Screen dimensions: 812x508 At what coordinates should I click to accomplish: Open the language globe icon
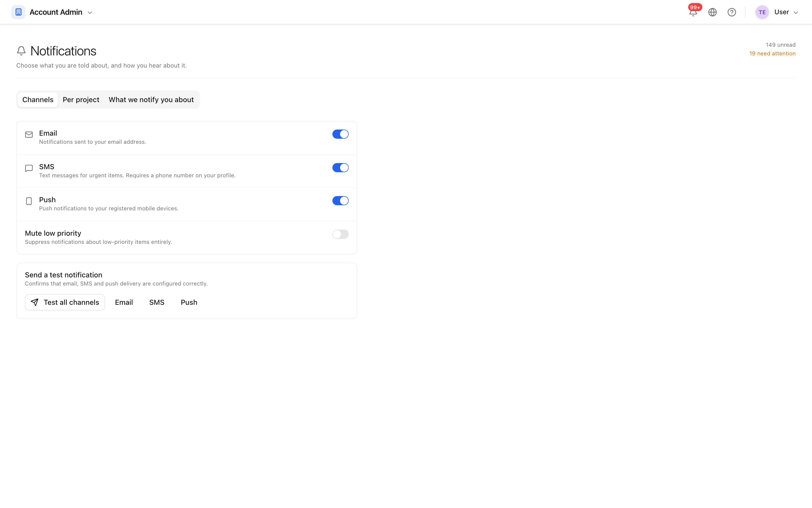[712, 12]
